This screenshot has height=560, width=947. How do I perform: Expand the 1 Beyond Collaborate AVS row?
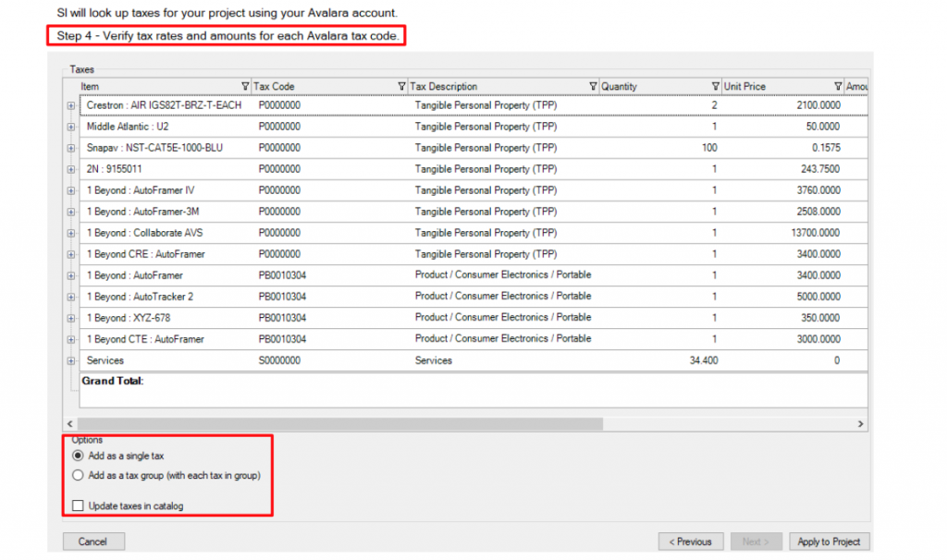click(71, 233)
